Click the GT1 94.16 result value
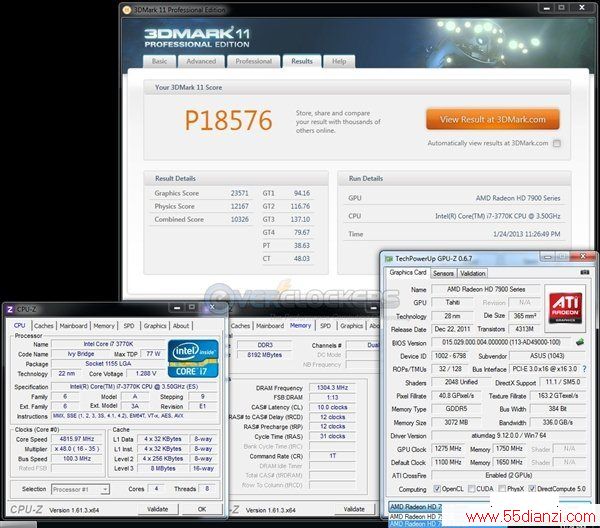 pyautogui.click(x=302, y=193)
